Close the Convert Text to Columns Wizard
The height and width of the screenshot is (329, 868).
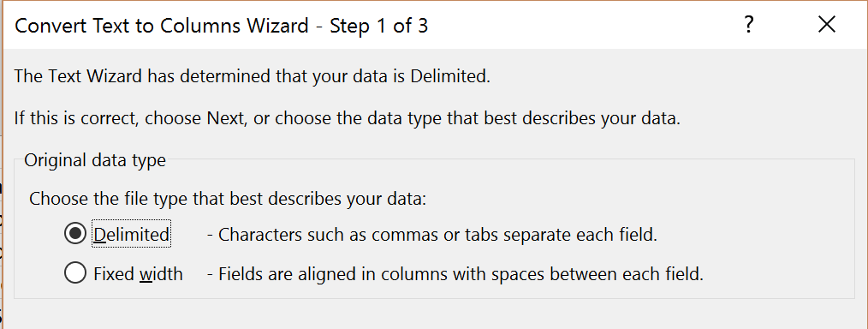pos(826,24)
